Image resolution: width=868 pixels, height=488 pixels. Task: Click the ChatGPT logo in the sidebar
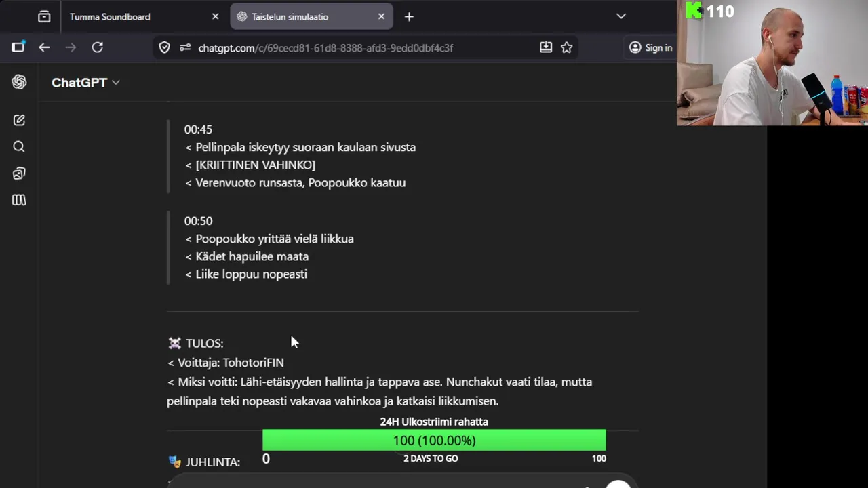pyautogui.click(x=19, y=82)
